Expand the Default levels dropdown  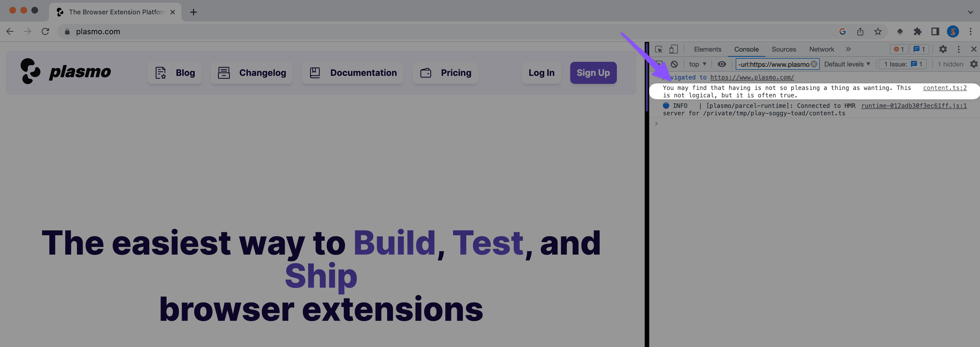[x=847, y=64]
